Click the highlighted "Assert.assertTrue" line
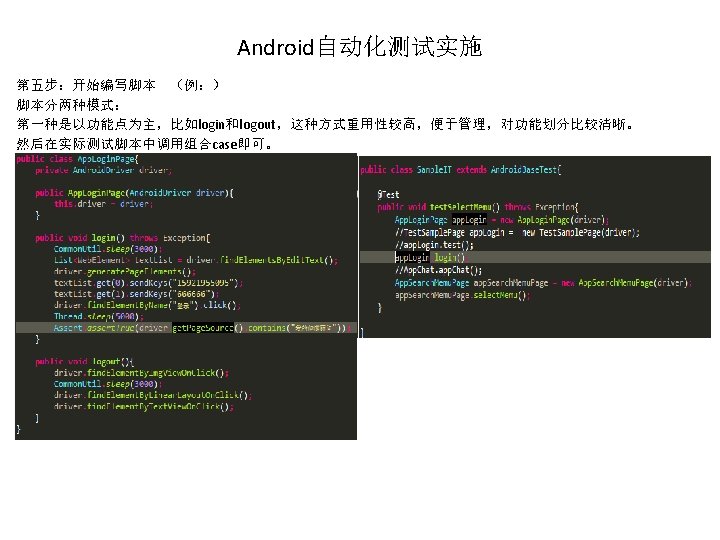Screen dimensions: 720x540 [186, 328]
